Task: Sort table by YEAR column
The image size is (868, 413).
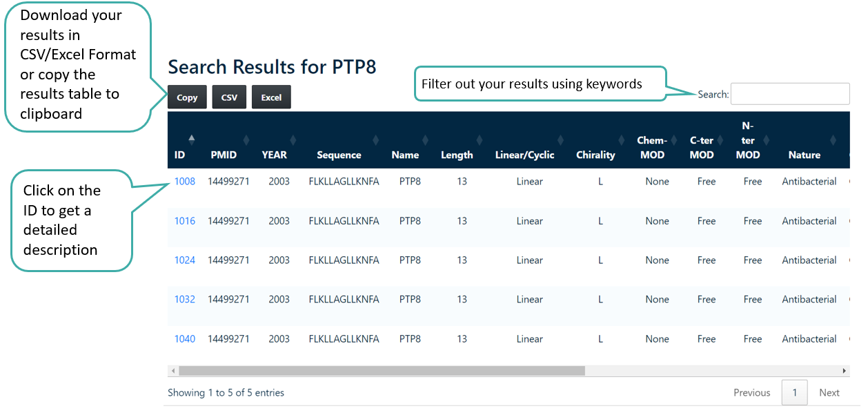Action: [x=274, y=155]
